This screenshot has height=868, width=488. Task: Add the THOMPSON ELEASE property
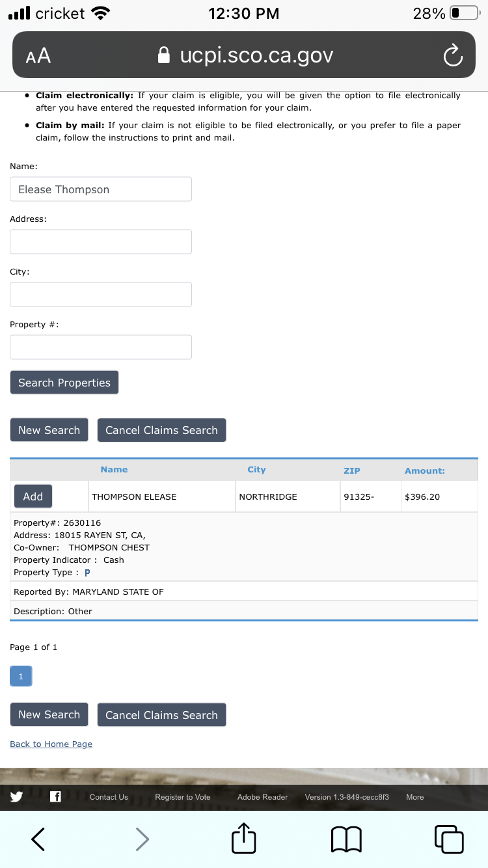tap(33, 496)
